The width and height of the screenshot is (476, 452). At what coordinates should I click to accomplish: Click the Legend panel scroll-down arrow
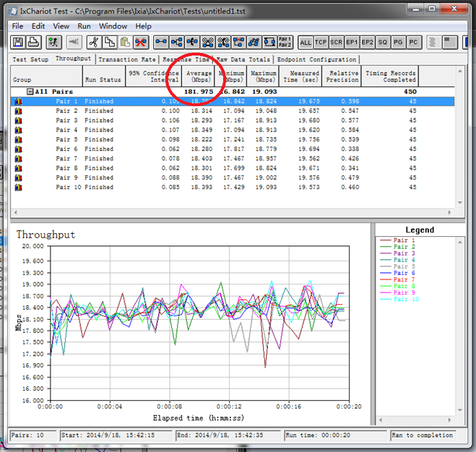pyautogui.click(x=460, y=410)
